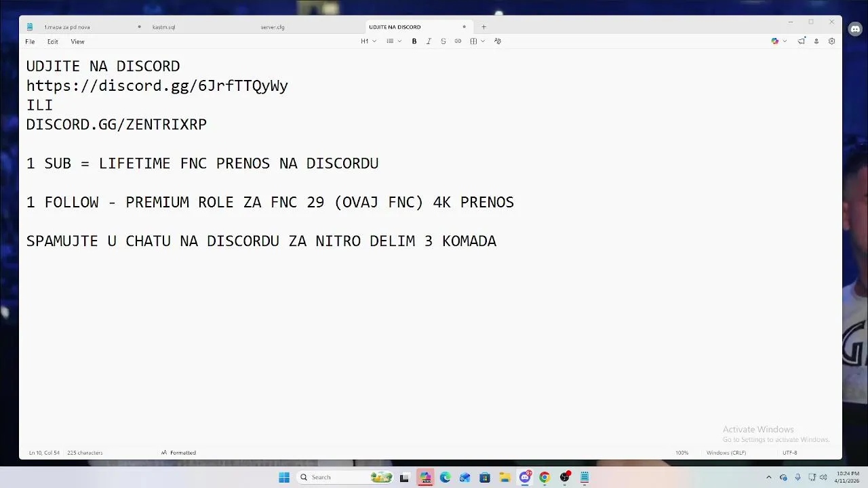Open the File menu
The width and height of the screenshot is (868, 488).
[30, 42]
